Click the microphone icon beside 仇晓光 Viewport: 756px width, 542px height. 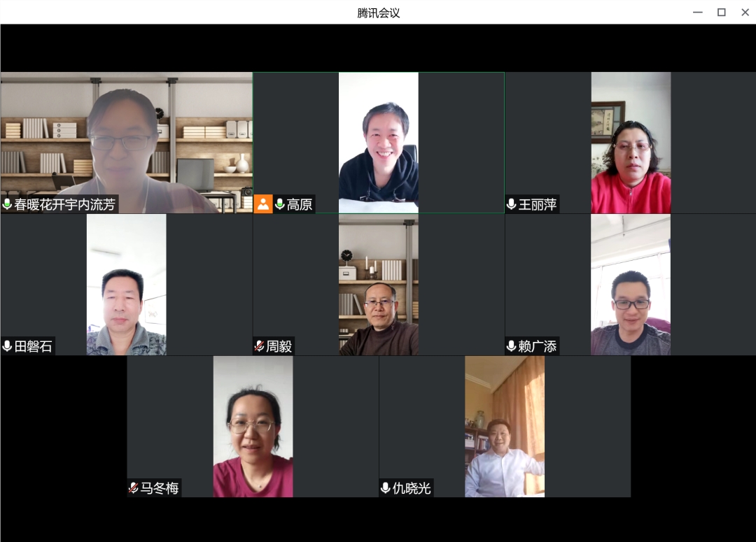(386, 488)
